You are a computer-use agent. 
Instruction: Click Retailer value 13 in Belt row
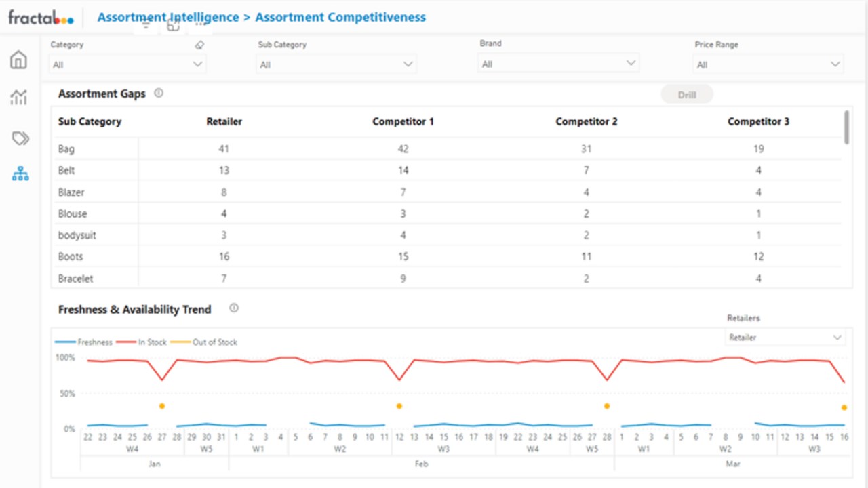pos(224,171)
